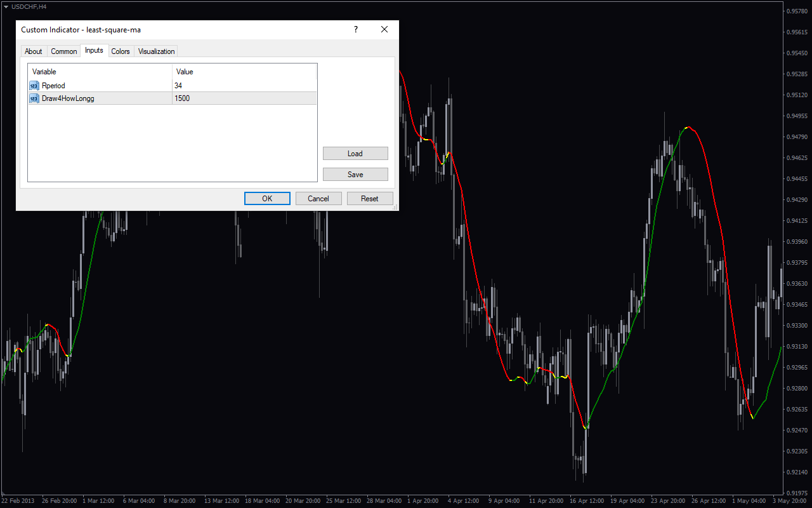Click the Draw4HowLongg variable icon
Screen dimensions: 812x508
click(x=34, y=98)
